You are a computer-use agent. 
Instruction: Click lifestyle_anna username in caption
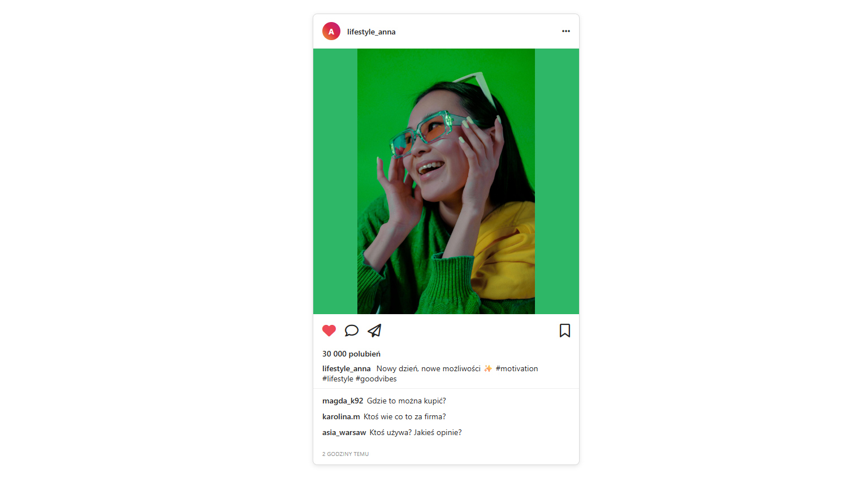[x=347, y=368]
